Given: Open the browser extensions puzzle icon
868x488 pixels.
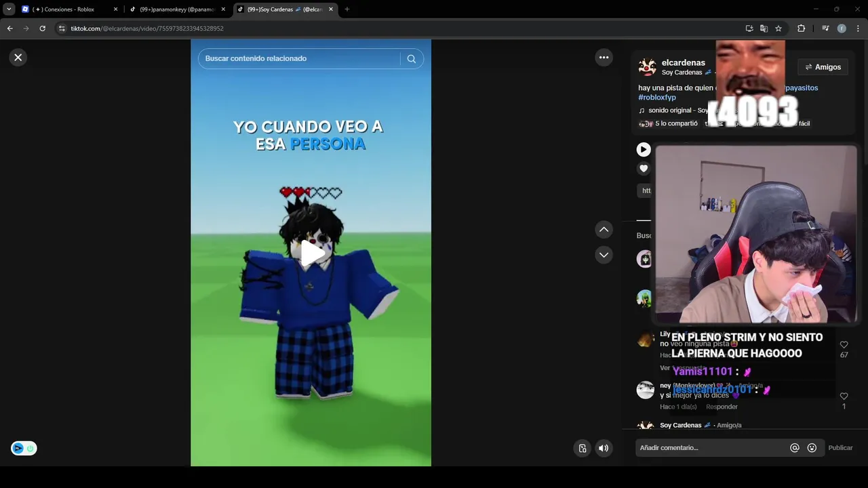Looking at the screenshot, I should 801,28.
